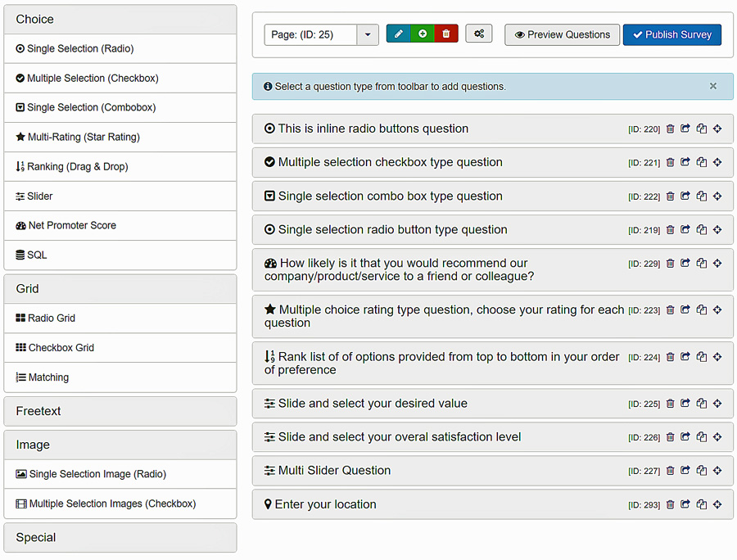Click edit icon for question ID 229
Image resolution: width=737 pixels, height=560 pixels.
point(685,263)
